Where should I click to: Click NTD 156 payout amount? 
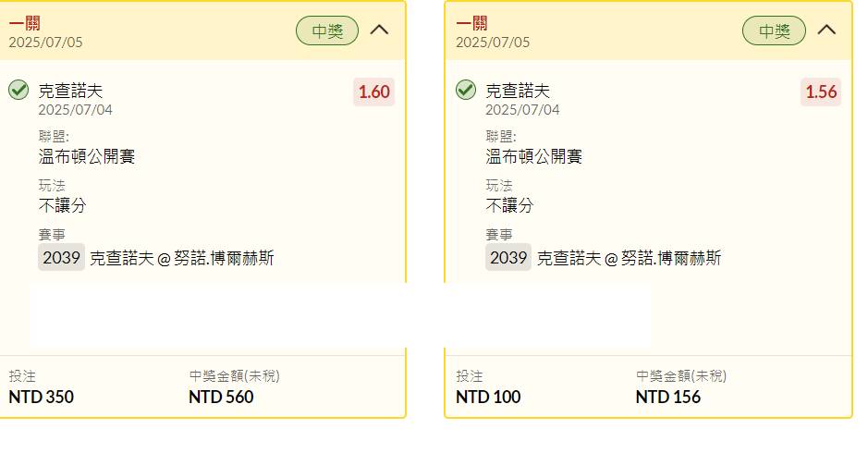pos(668,397)
